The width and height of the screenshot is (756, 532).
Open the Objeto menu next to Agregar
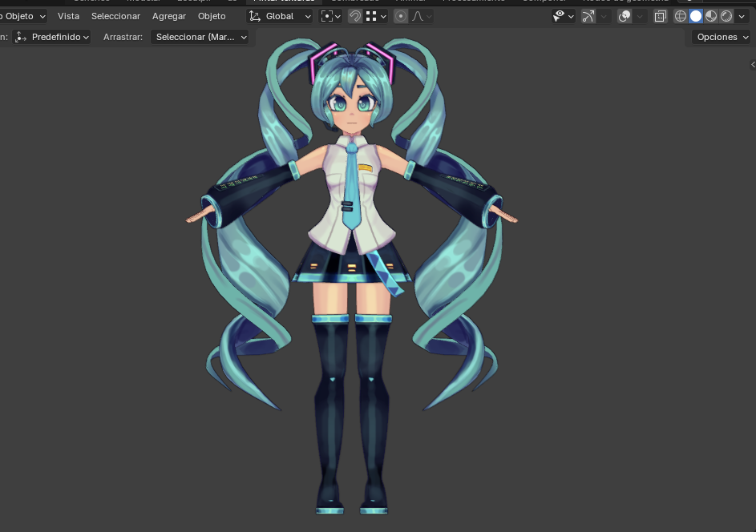pos(212,16)
